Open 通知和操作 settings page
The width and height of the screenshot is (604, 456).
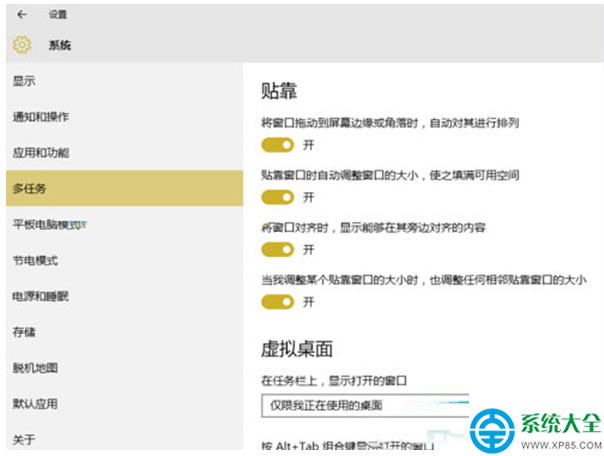[x=40, y=117]
